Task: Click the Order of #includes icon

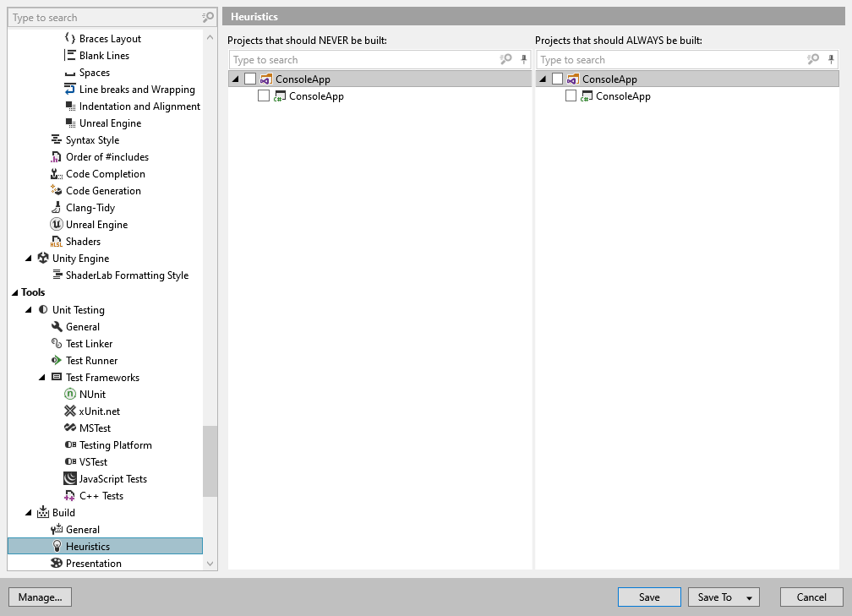Action: point(56,157)
